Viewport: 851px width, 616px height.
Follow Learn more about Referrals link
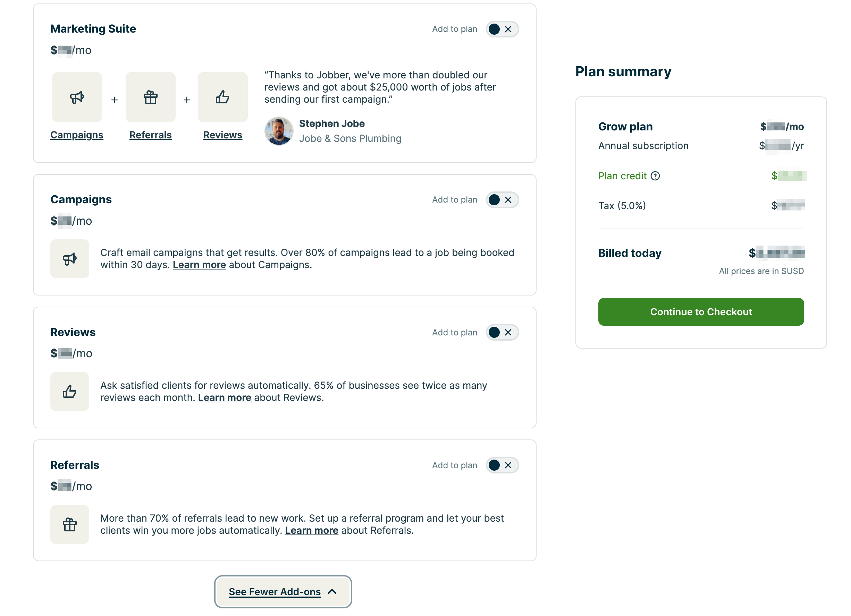tap(311, 531)
